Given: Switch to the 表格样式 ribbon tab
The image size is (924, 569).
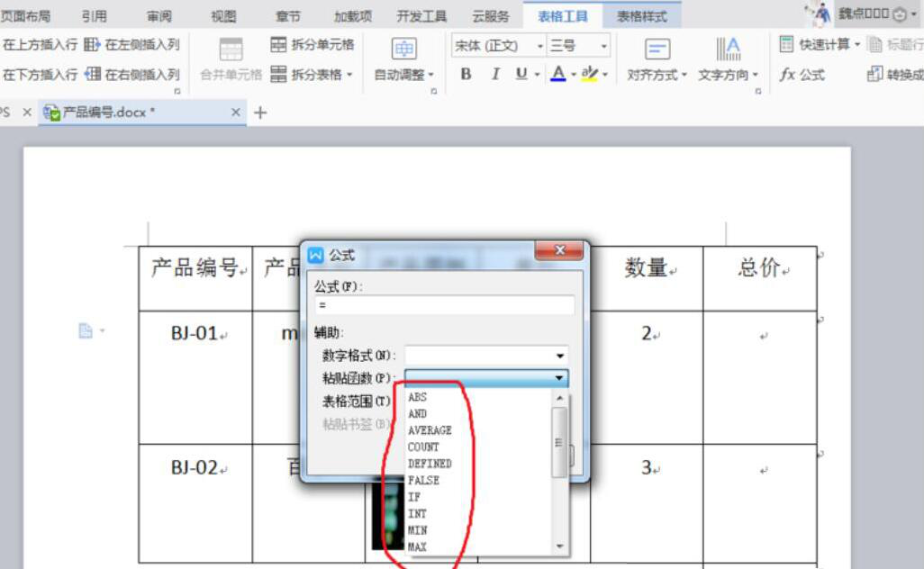Looking at the screenshot, I should coord(642,16).
